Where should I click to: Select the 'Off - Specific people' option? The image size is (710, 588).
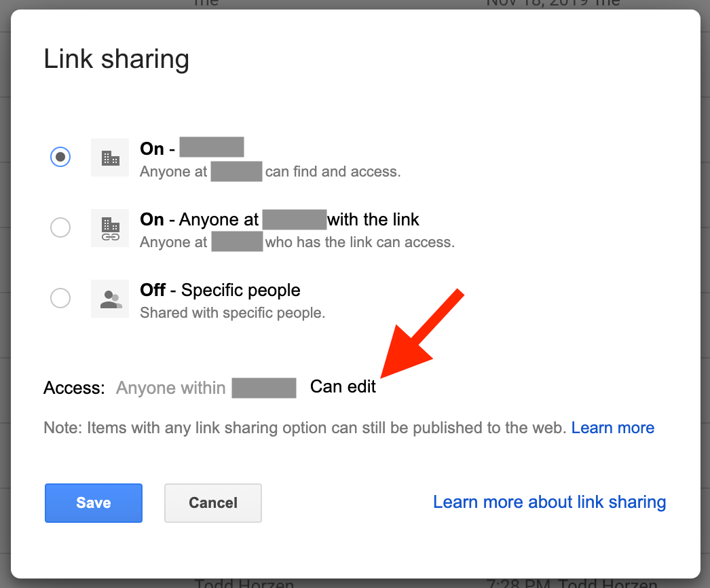[60, 298]
